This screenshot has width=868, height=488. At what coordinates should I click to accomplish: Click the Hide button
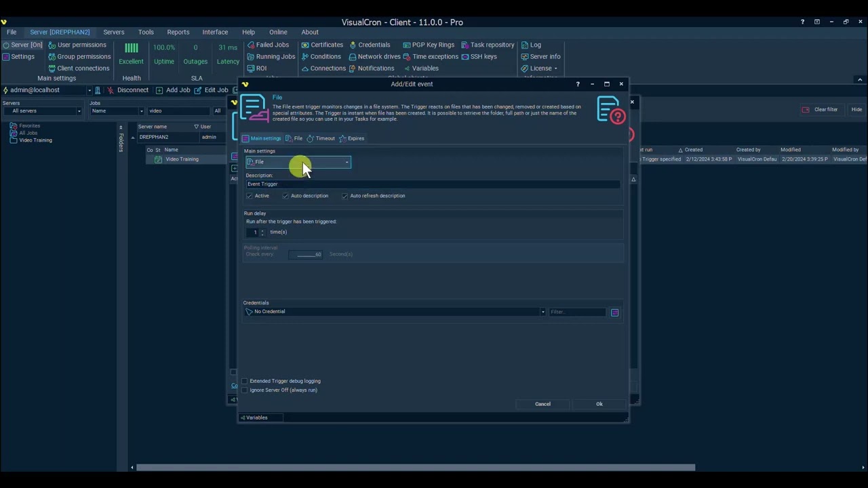(x=856, y=110)
